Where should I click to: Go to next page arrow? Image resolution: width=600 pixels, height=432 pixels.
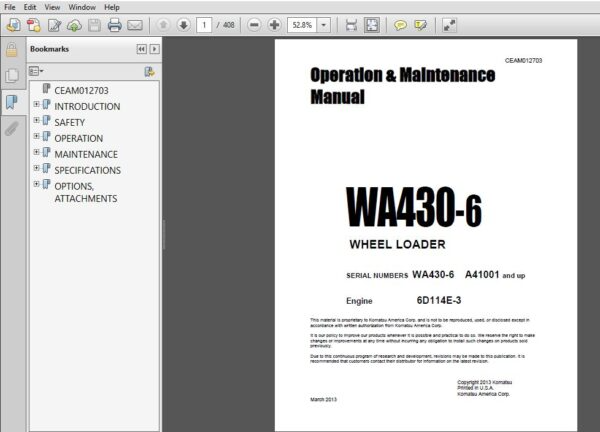184,25
